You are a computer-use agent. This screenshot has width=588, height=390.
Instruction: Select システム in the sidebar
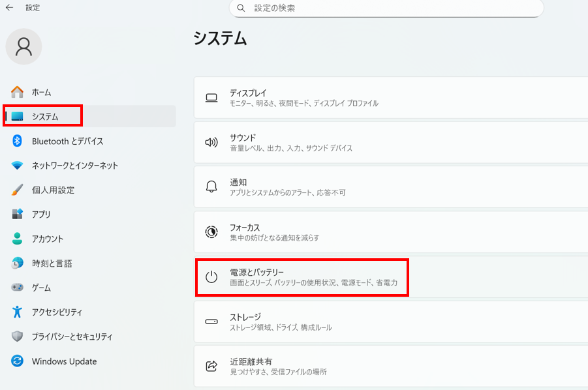pyautogui.click(x=45, y=117)
